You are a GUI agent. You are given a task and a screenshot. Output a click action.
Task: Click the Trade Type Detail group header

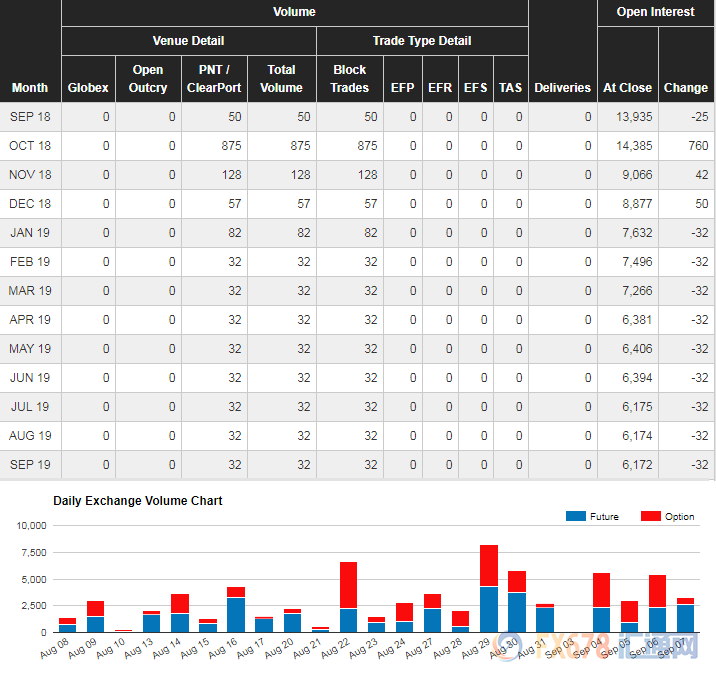422,41
